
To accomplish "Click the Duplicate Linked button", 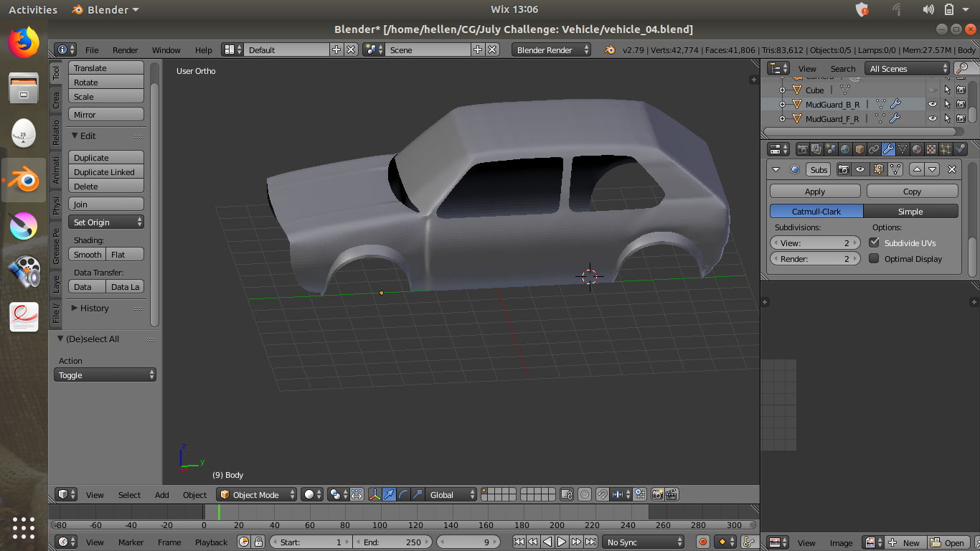I will tap(106, 172).
